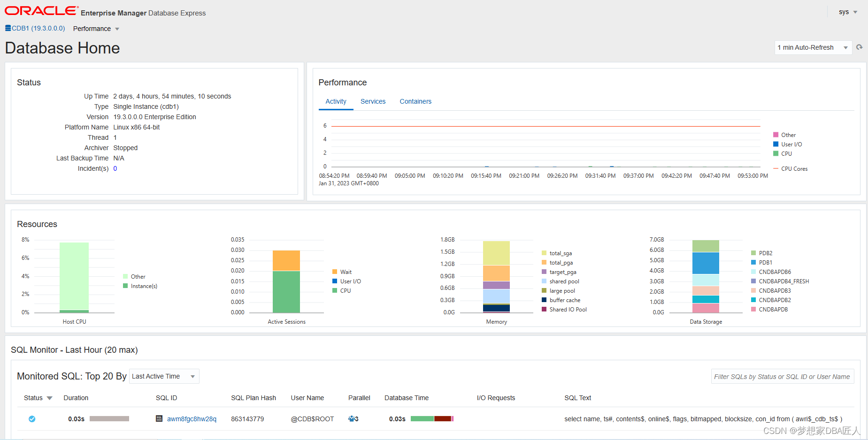
Task: Click the completed status checkmark icon
Action: [x=32, y=419]
